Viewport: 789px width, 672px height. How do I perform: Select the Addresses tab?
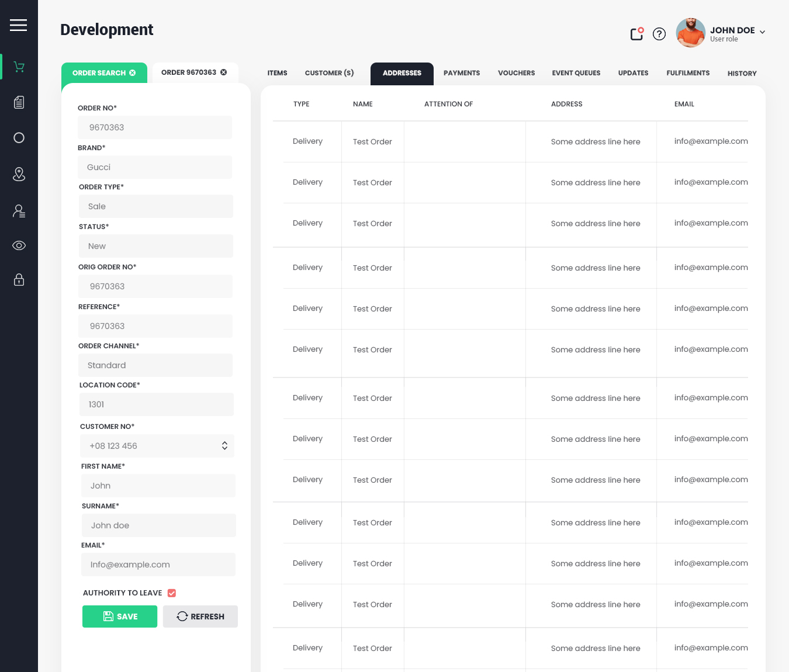(402, 74)
